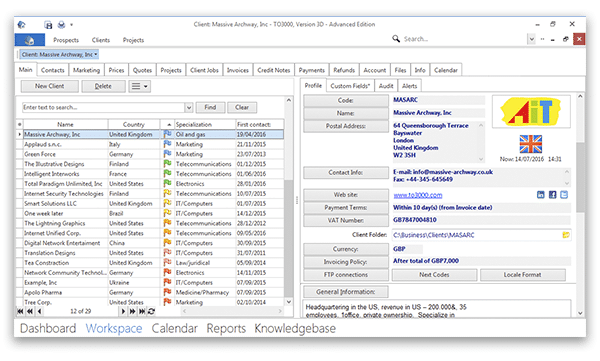The height and width of the screenshot is (361, 600).
Task: Click the New Client button
Action: pos(50,86)
